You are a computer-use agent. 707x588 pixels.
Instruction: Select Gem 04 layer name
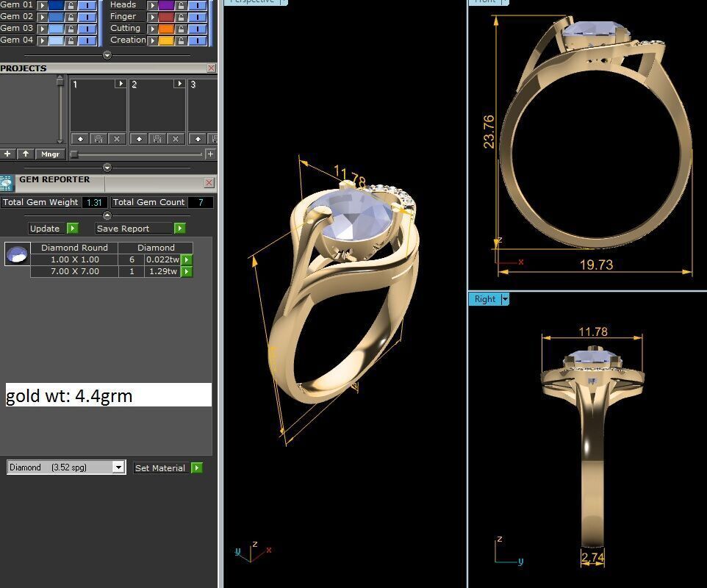17,40
